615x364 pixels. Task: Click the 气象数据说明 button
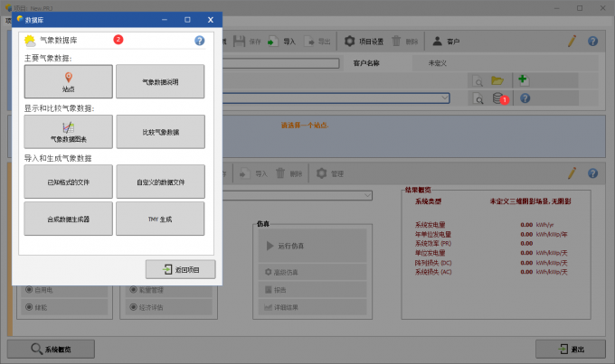pyautogui.click(x=160, y=81)
